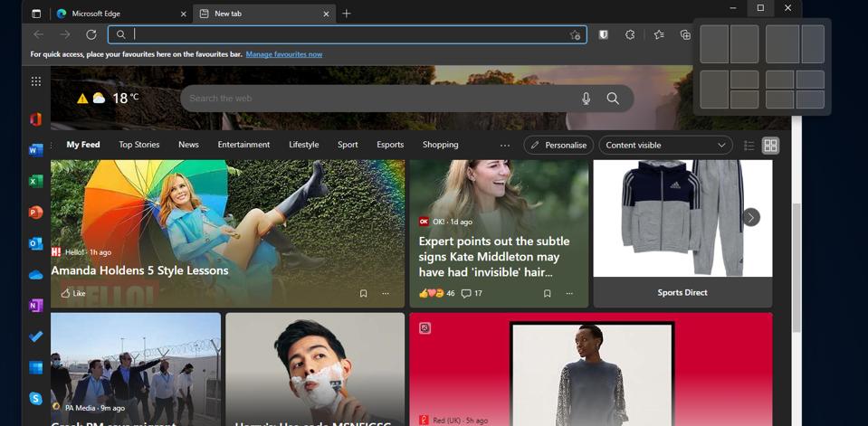868x426 pixels.
Task: Follow the Manage favourites now link
Action: [284, 54]
